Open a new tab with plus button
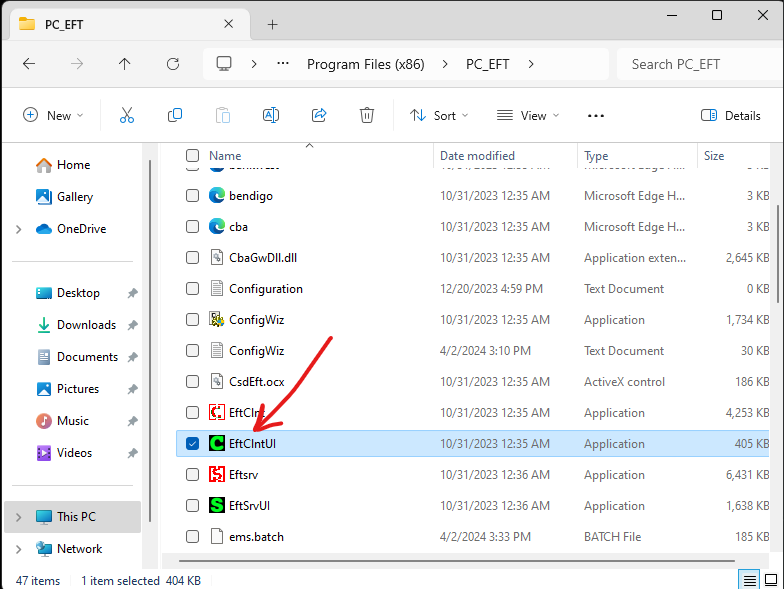Image resolution: width=784 pixels, height=589 pixels. (272, 24)
